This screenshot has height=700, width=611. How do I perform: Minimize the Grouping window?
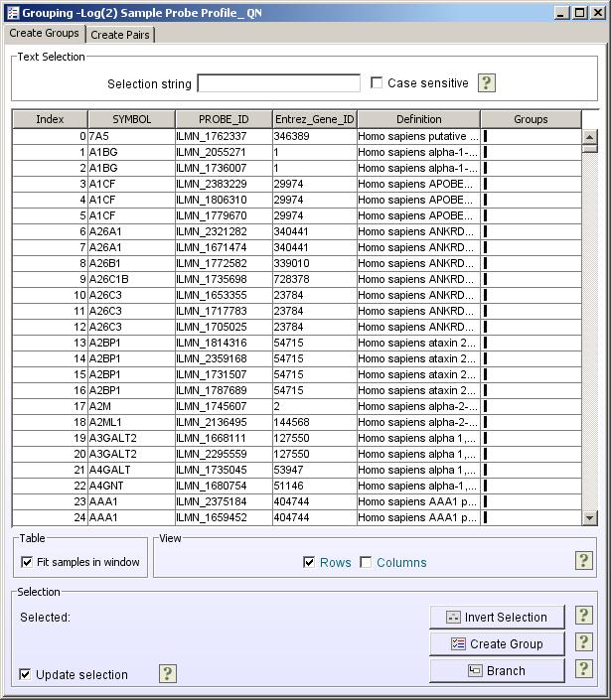tap(562, 13)
